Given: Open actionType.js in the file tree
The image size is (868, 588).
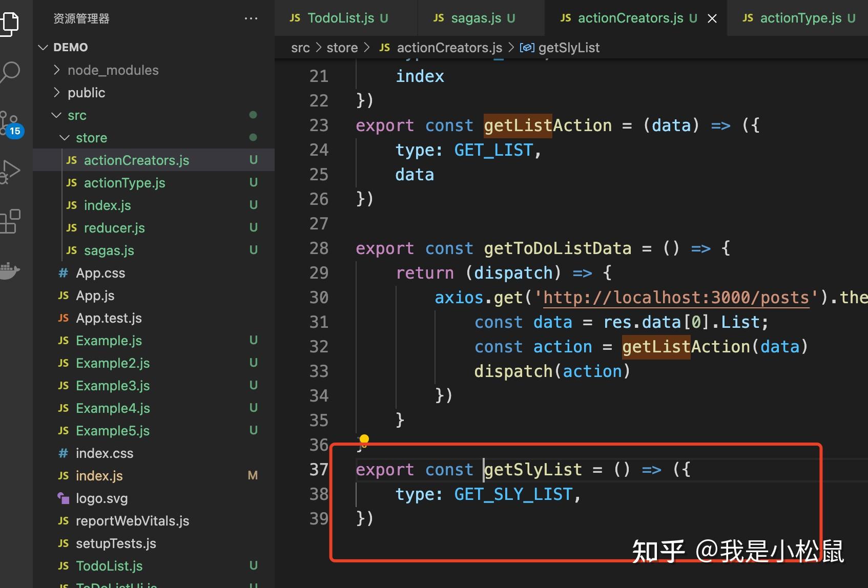Looking at the screenshot, I should click(x=154, y=183).
